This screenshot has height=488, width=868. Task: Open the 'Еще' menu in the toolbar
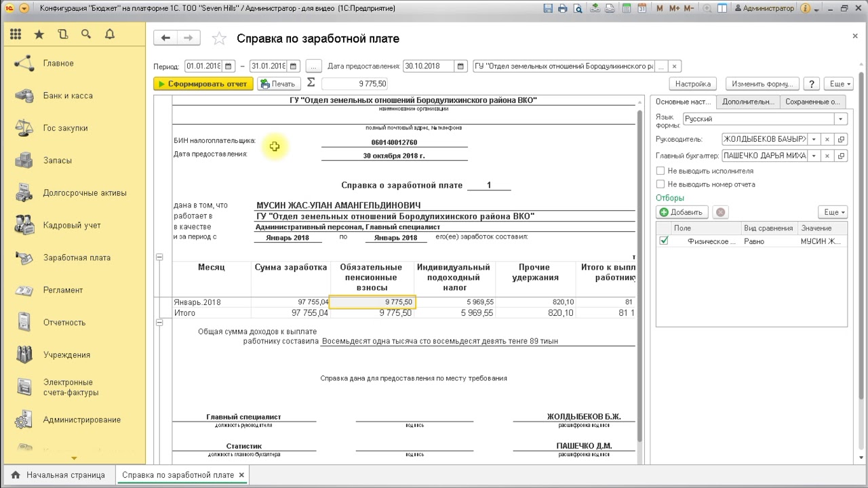pyautogui.click(x=837, y=84)
